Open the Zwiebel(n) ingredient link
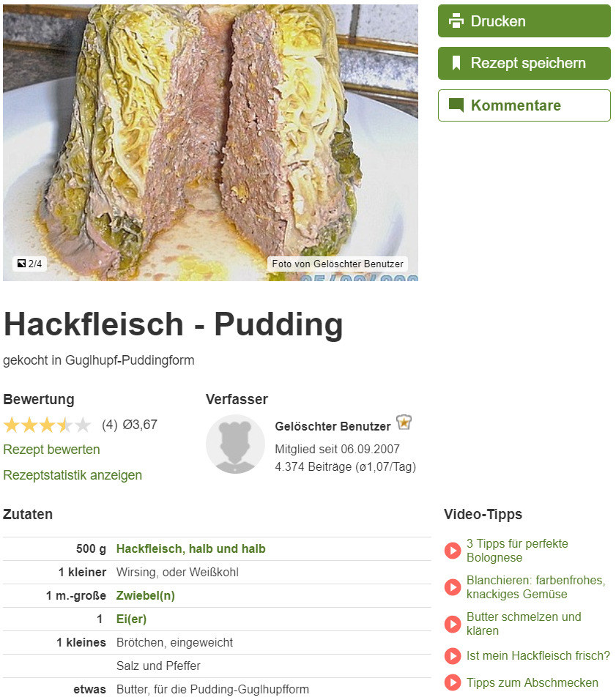 click(x=145, y=595)
